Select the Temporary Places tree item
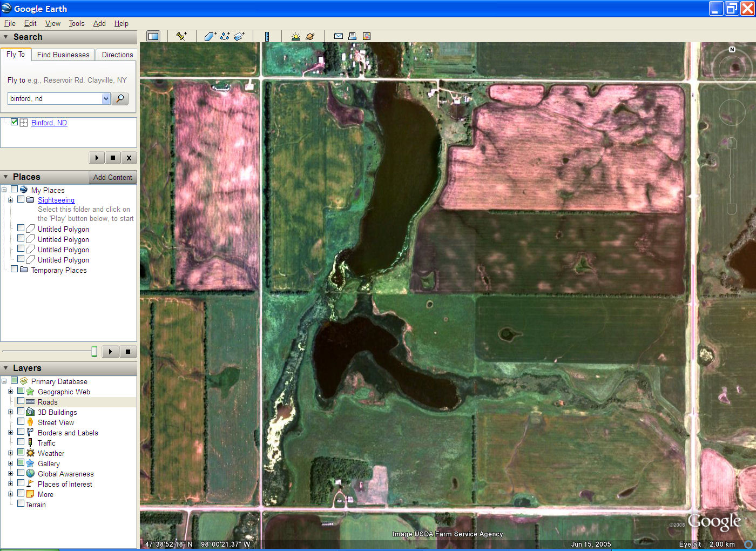The height and width of the screenshot is (551, 756). pyautogui.click(x=59, y=270)
